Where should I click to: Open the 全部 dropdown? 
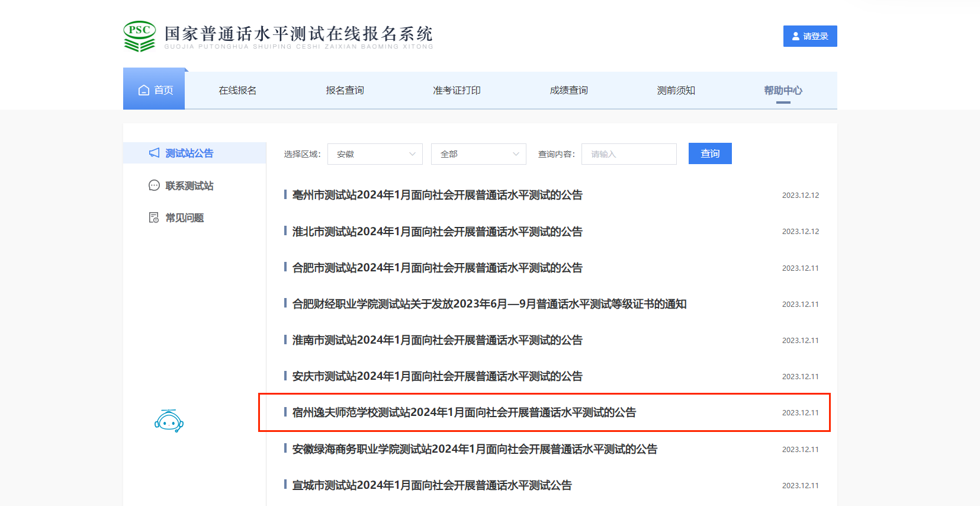[x=478, y=154]
